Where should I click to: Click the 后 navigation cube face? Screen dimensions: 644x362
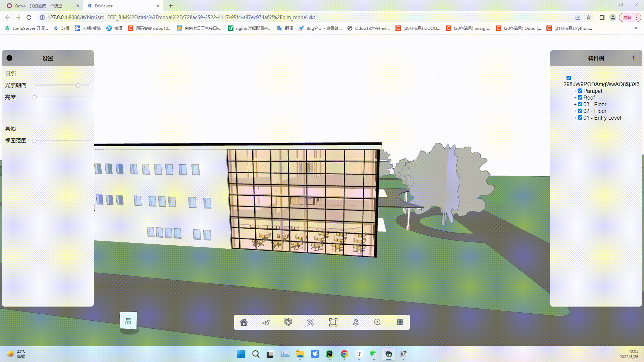point(128,321)
